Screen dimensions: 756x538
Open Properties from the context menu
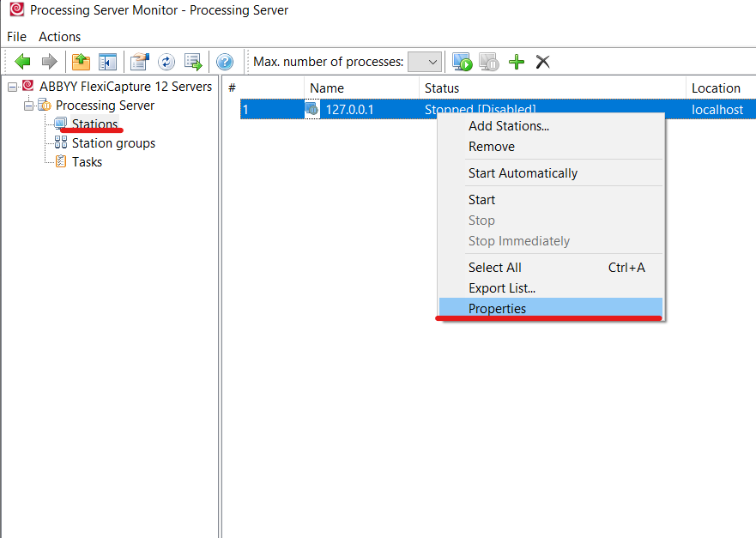click(x=550, y=309)
